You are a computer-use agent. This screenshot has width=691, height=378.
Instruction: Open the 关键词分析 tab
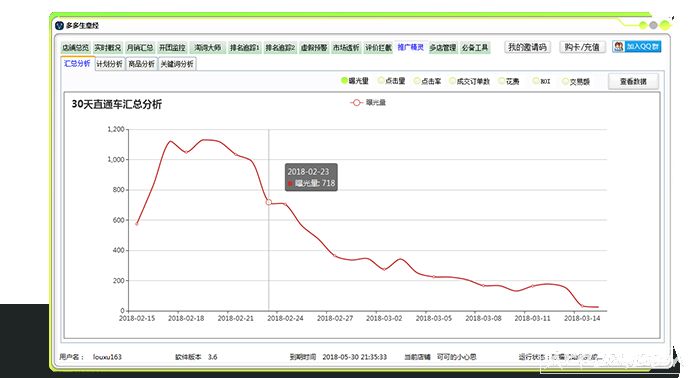[x=177, y=64]
